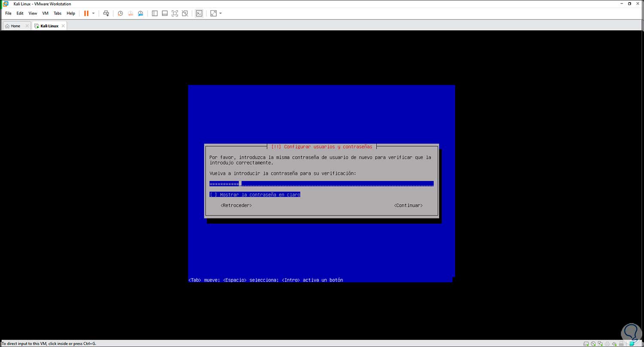Maximize the VMware Workstation window

tap(630, 4)
